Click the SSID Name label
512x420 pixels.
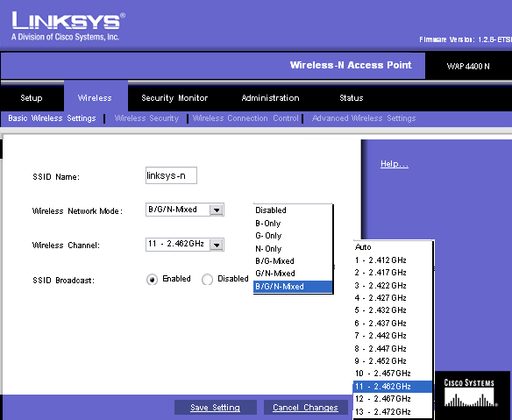(x=56, y=177)
